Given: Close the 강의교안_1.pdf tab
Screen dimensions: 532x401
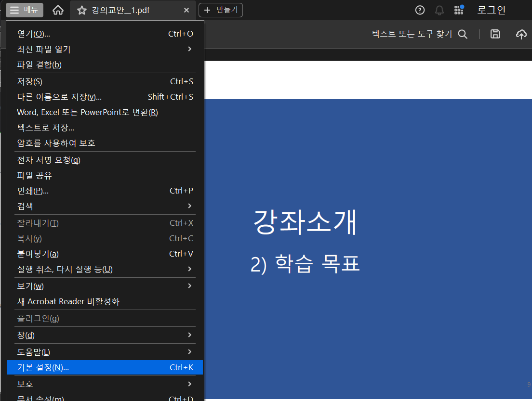Looking at the screenshot, I should [x=186, y=10].
